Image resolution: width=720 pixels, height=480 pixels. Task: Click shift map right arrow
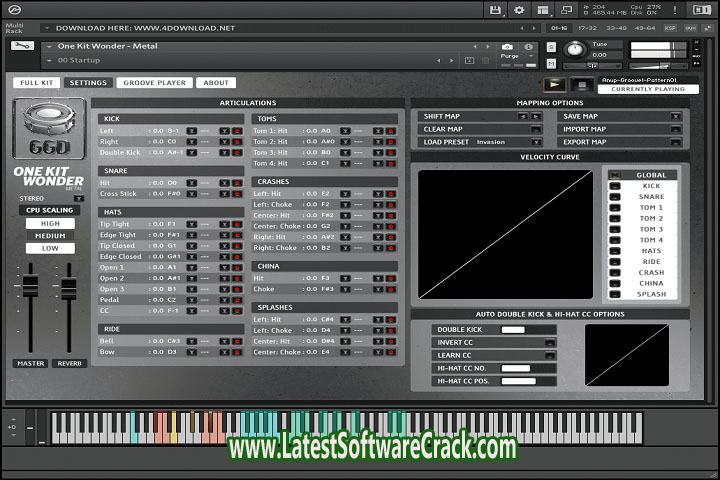(536, 116)
